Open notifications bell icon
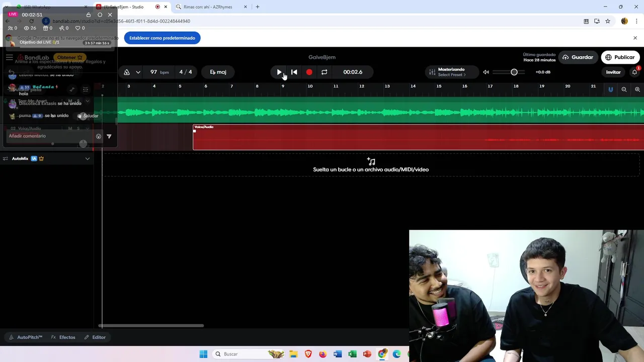The height and width of the screenshot is (362, 644). pyautogui.click(x=634, y=72)
